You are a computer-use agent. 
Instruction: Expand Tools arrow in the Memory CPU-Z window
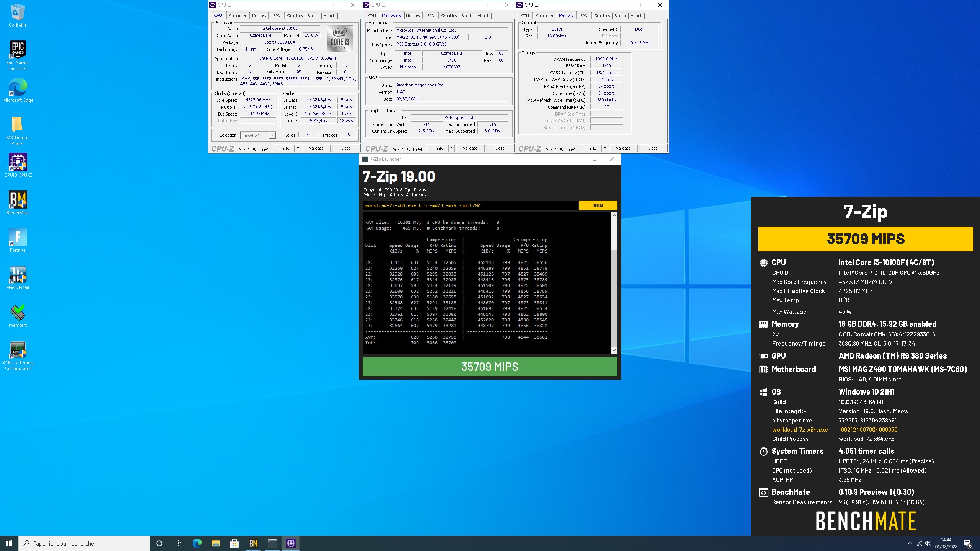click(604, 148)
